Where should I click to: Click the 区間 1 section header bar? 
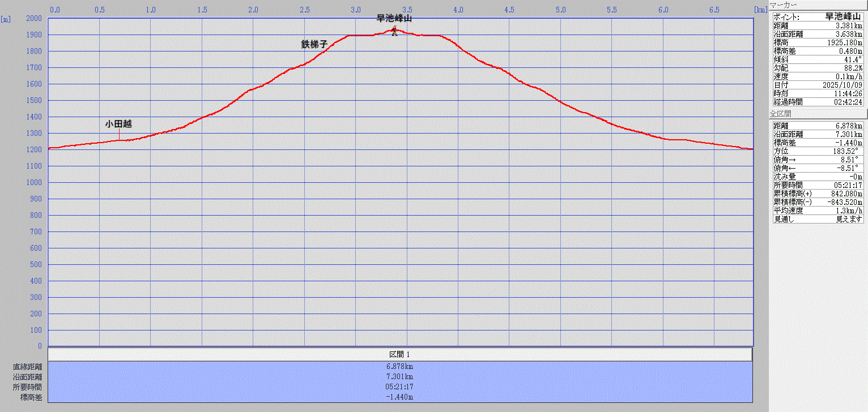[x=400, y=354]
